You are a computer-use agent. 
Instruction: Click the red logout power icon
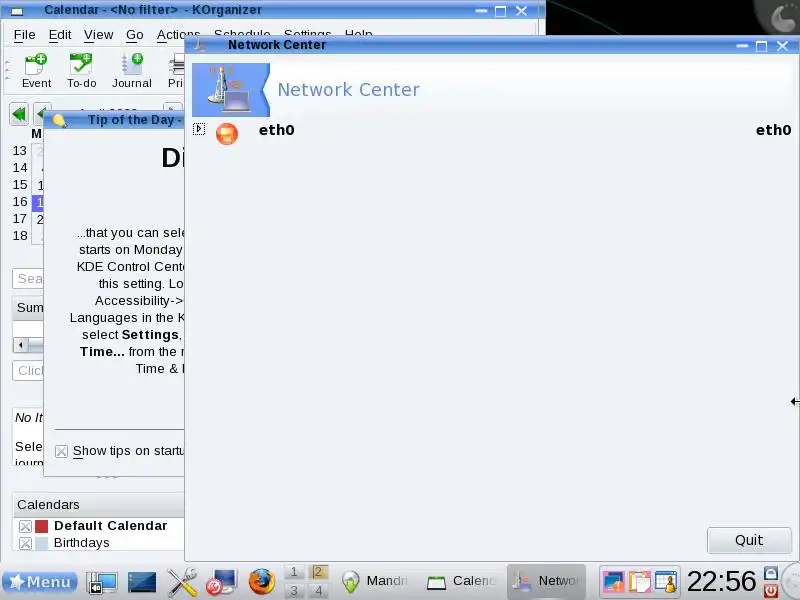click(x=771, y=591)
